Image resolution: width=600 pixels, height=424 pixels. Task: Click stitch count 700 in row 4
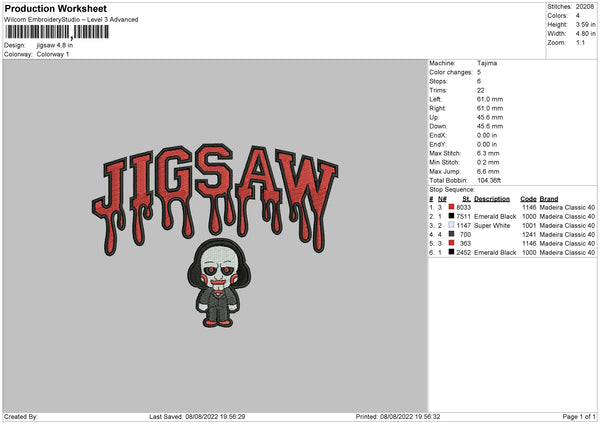click(x=465, y=235)
